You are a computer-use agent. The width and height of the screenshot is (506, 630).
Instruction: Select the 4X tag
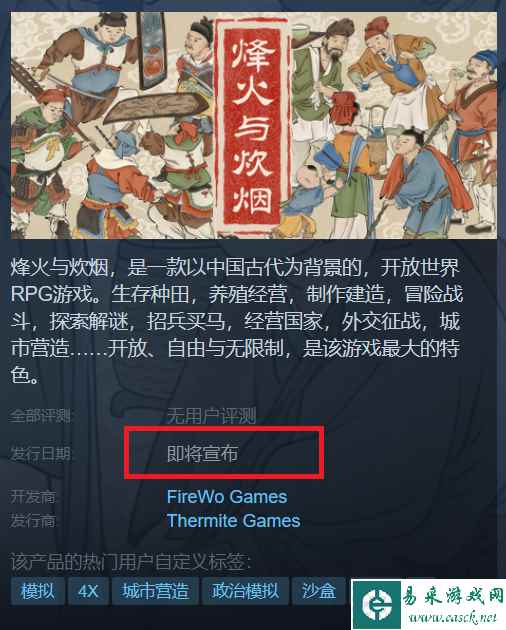[x=88, y=591]
